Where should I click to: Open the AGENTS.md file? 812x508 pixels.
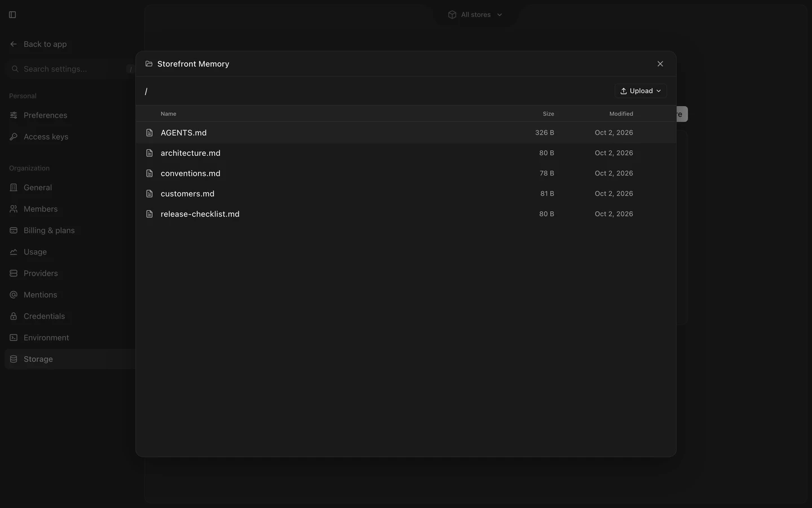click(406, 133)
